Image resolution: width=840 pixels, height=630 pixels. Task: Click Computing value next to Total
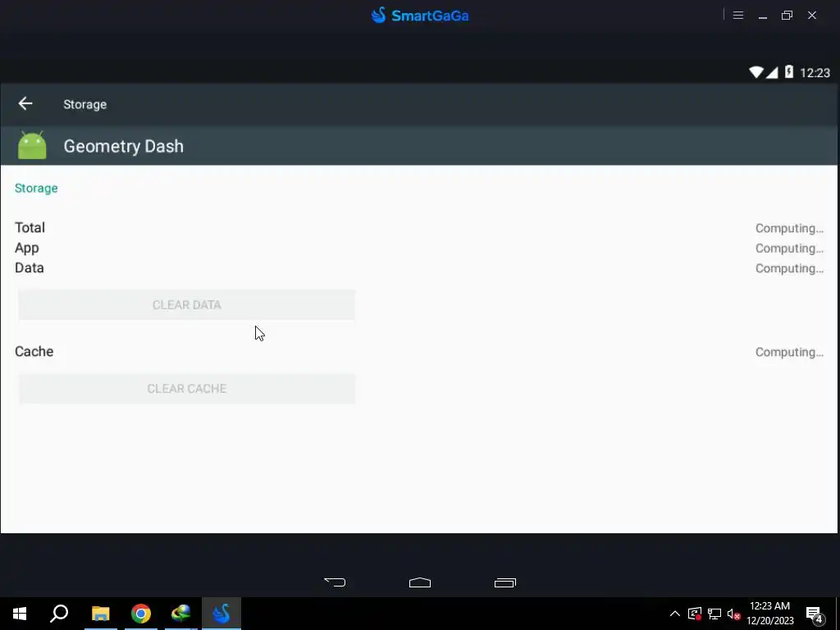789,228
